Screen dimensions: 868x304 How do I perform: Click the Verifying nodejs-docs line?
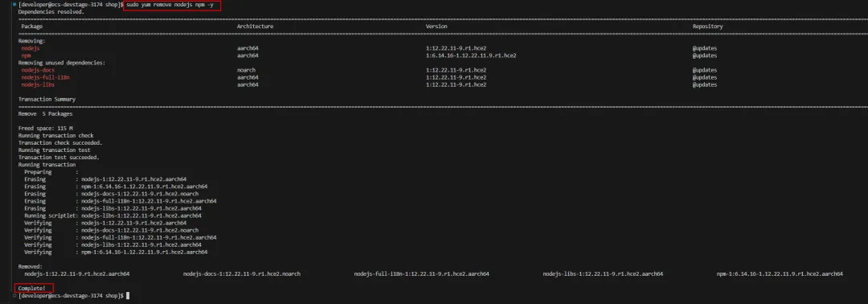[111, 230]
